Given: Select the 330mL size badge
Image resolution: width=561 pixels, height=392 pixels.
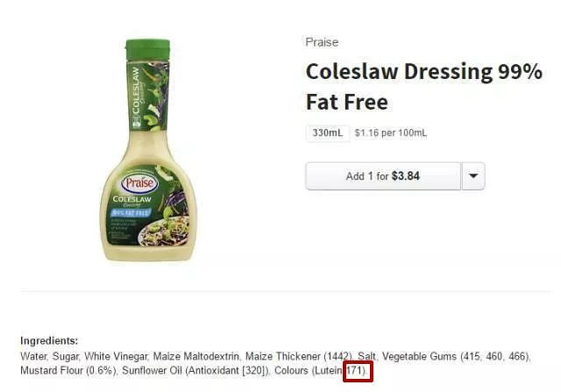Looking at the screenshot, I should (x=327, y=132).
